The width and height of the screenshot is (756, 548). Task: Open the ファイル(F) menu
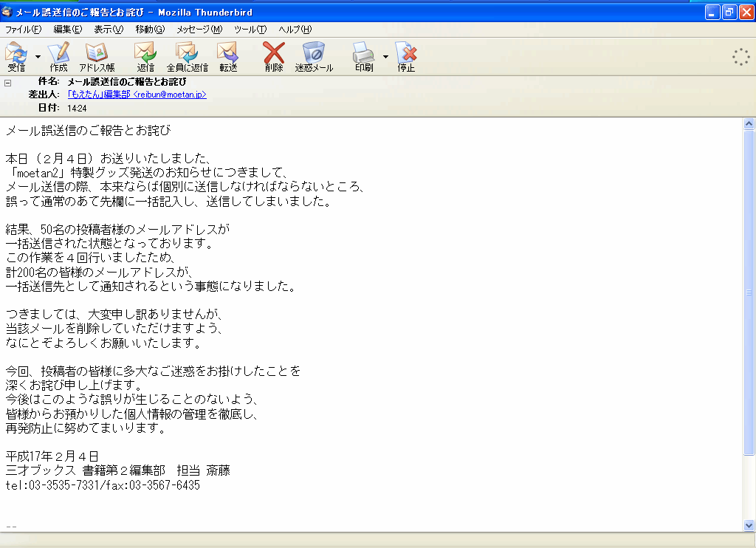[x=23, y=30]
